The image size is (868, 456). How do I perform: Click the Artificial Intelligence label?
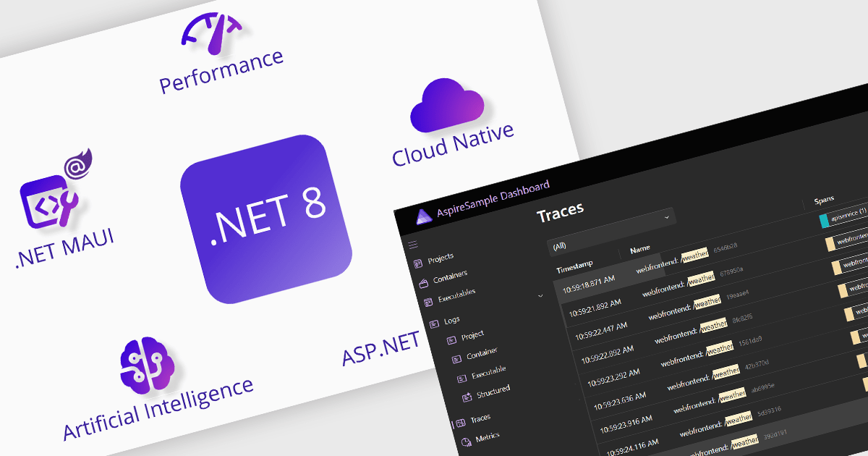[158, 408]
